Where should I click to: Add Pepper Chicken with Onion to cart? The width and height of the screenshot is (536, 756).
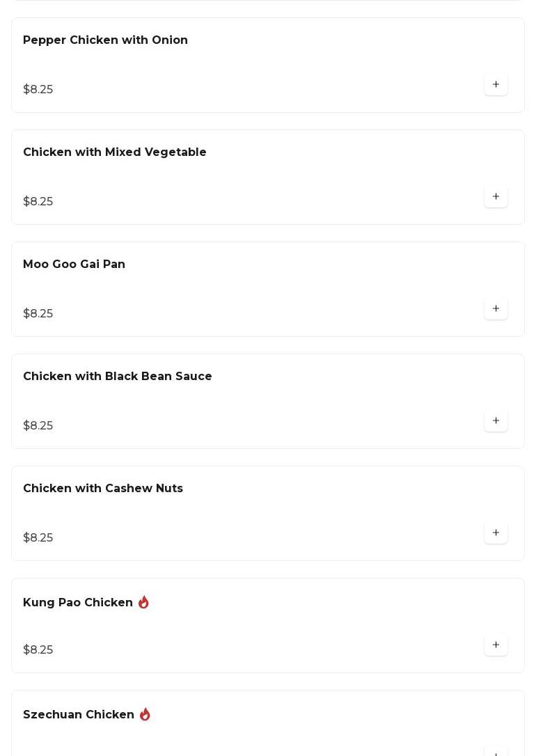(x=496, y=85)
